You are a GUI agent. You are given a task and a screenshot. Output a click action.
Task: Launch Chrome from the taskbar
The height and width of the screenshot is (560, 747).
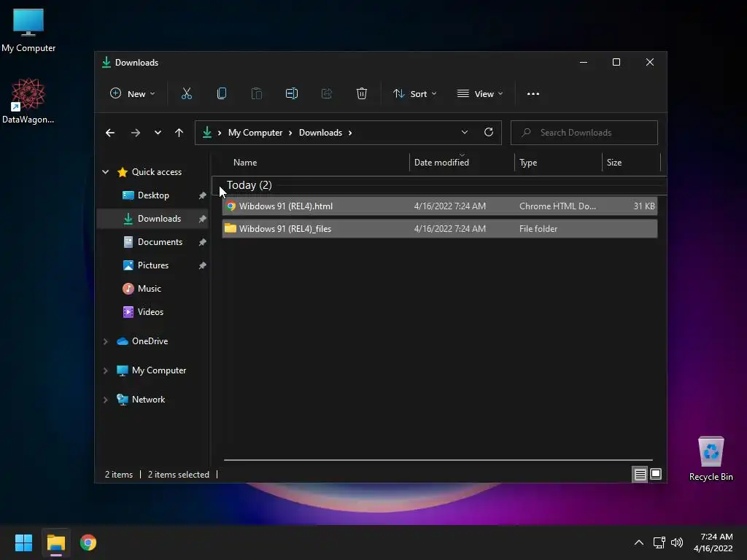click(x=88, y=542)
